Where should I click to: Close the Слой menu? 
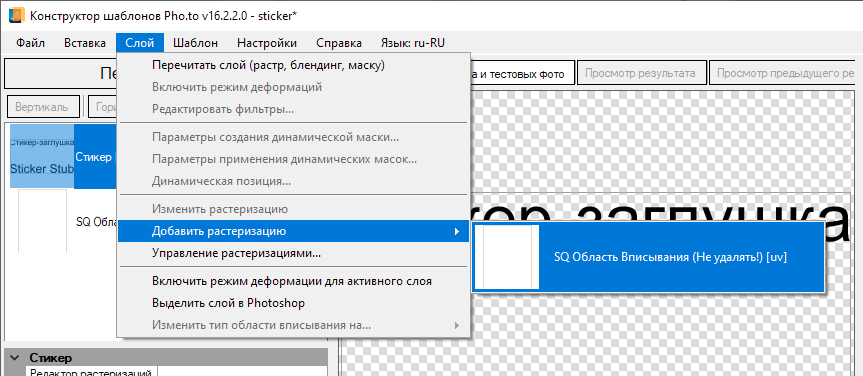point(140,43)
